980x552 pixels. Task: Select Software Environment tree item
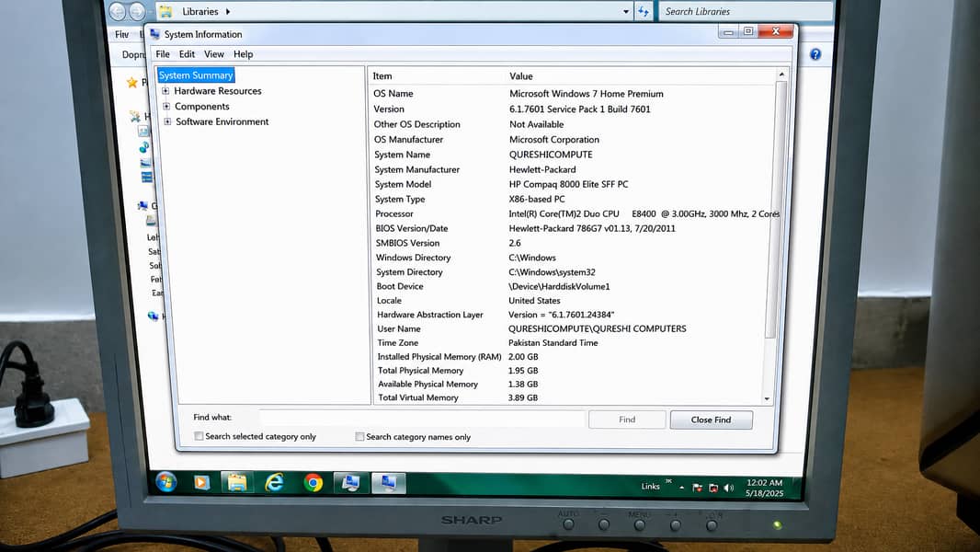[x=222, y=122]
